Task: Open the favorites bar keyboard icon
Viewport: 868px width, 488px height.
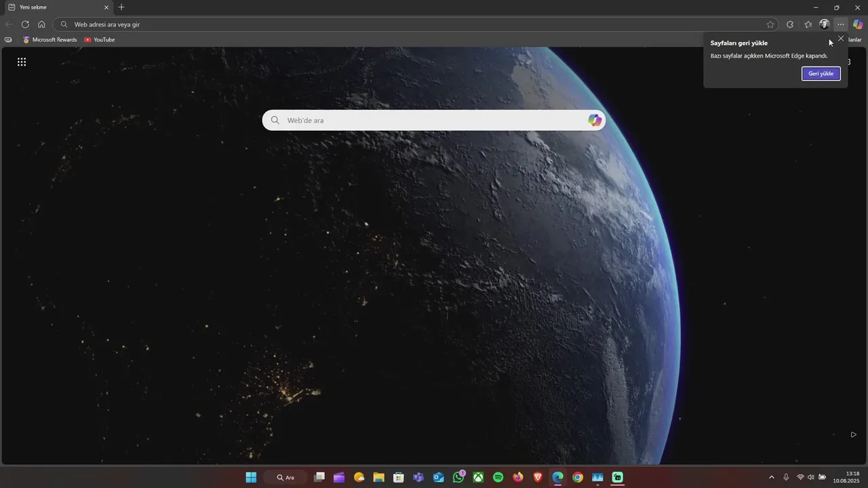Action: click(8, 40)
